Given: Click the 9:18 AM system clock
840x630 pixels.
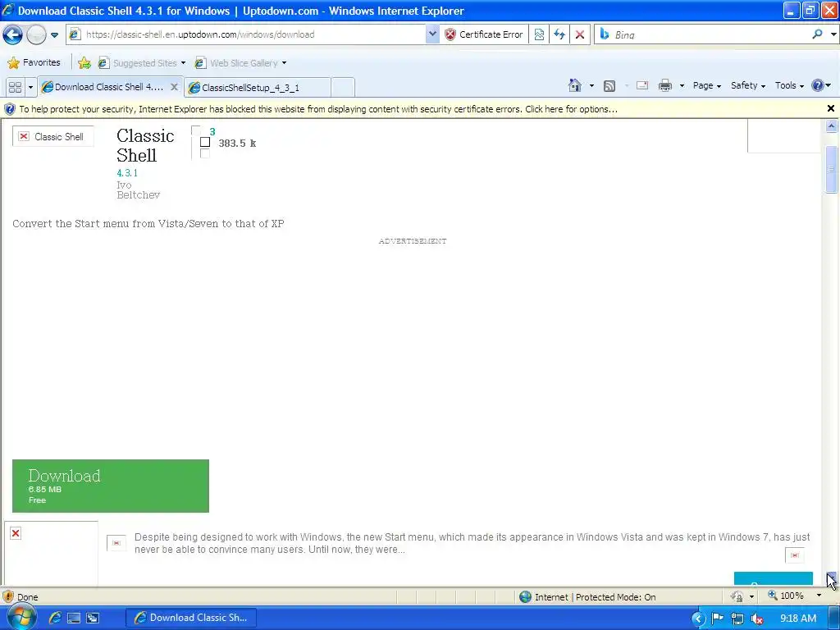Looking at the screenshot, I should coord(797,619).
